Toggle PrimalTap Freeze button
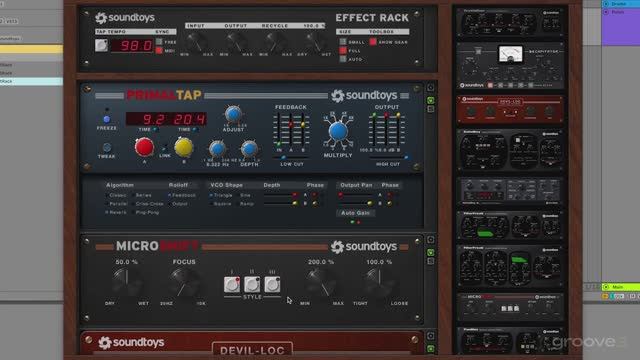The width and height of the screenshot is (640, 360). pyautogui.click(x=107, y=119)
